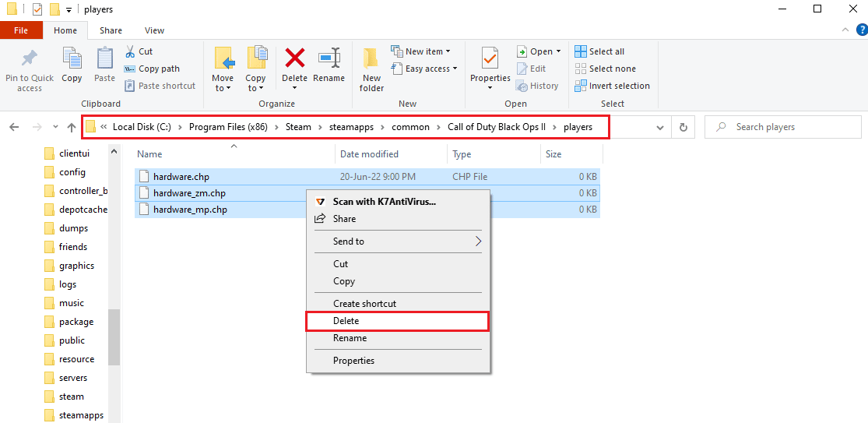Expand Properties dropdown arrow
Screen dimensions: 868x423
490,87
